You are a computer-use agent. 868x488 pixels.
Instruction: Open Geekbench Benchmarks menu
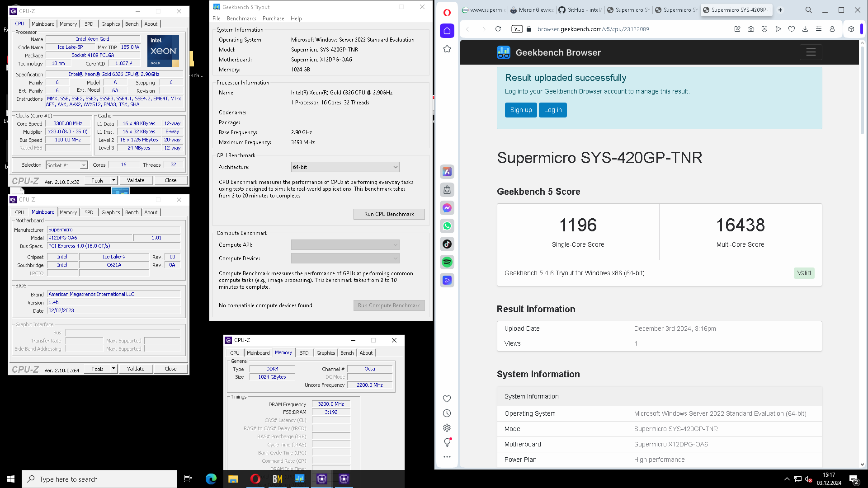[x=241, y=19]
